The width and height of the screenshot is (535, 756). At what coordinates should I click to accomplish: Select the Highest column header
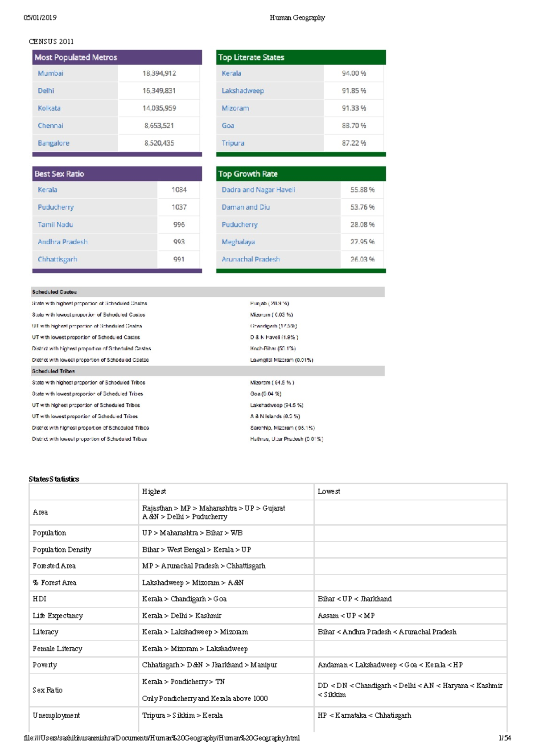pyautogui.click(x=154, y=491)
